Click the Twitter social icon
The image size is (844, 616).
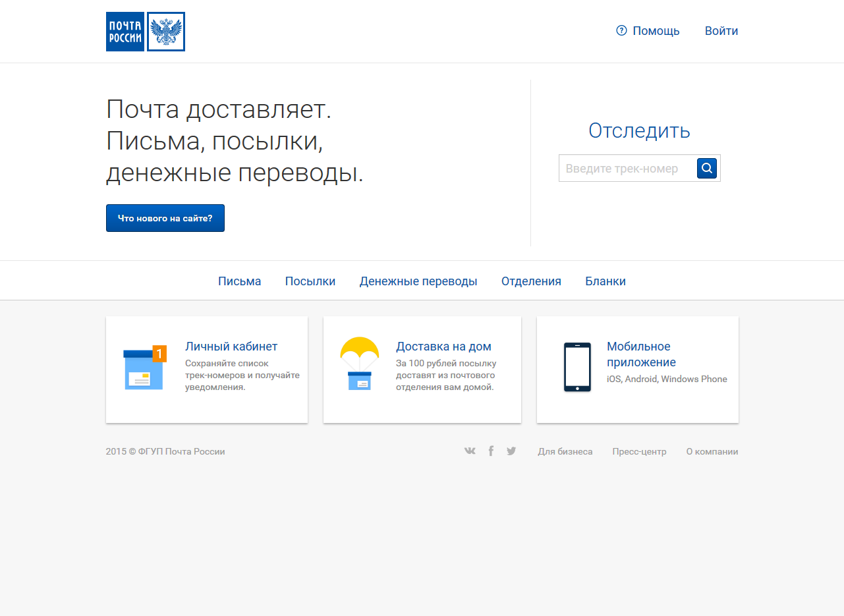pos(511,451)
